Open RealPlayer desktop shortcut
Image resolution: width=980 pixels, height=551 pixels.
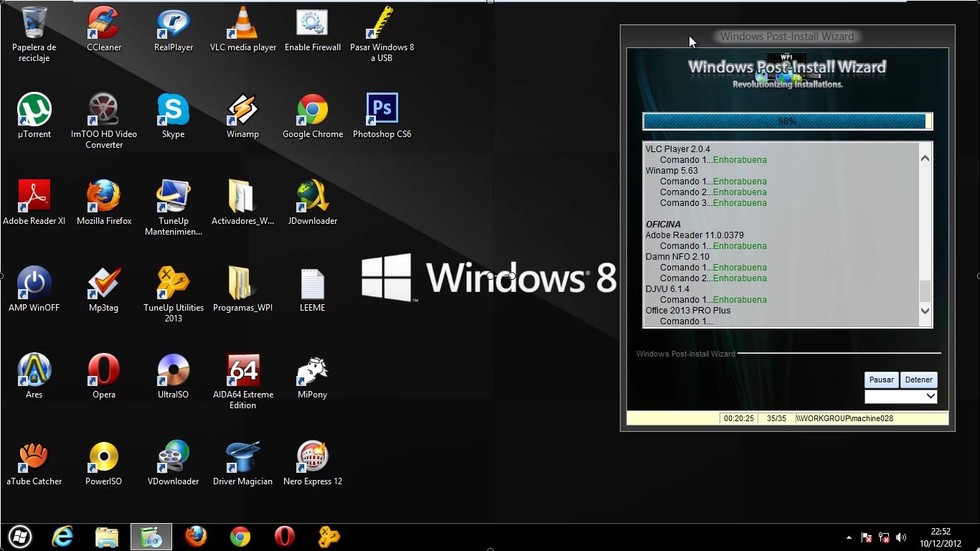coord(174,29)
